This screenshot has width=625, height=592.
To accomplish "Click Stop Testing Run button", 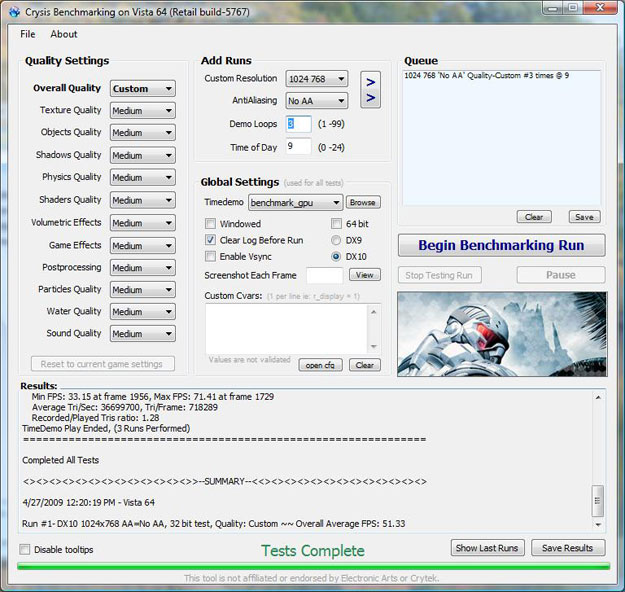I will (x=439, y=275).
